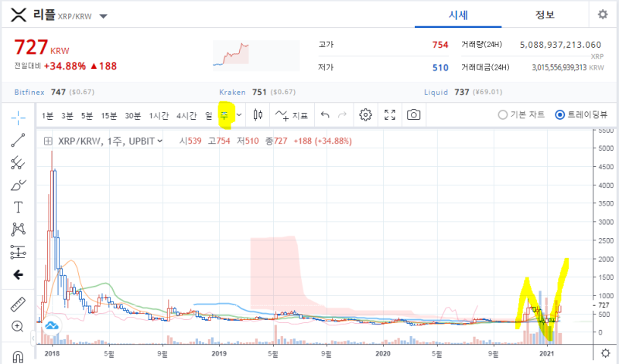619x364 pixels.
Task: Click the 24H volume 5,088,937,213.060
Action: [560, 45]
